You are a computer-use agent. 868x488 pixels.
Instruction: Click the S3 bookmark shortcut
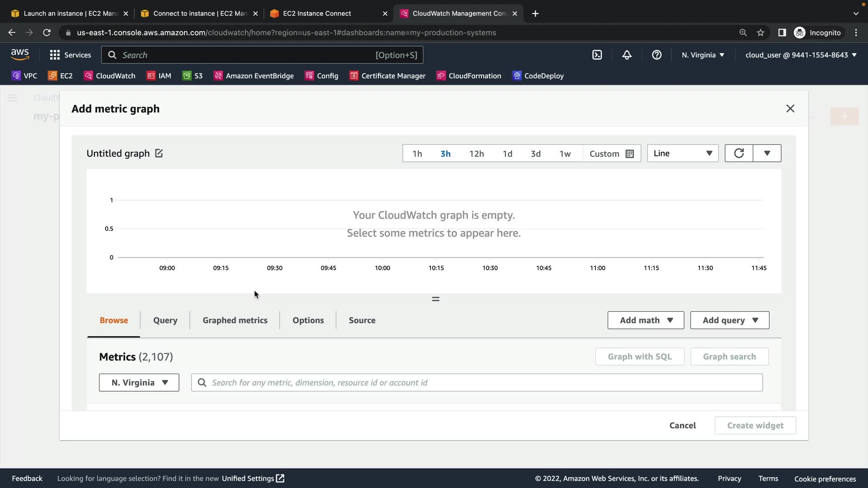[x=193, y=76]
